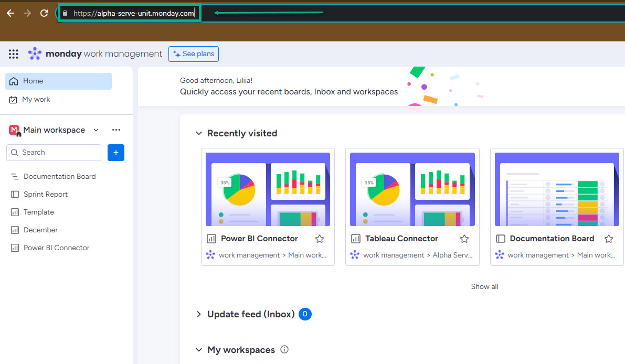The width and height of the screenshot is (625, 364).
Task: Click the browser forward arrow
Action: coord(27,13)
